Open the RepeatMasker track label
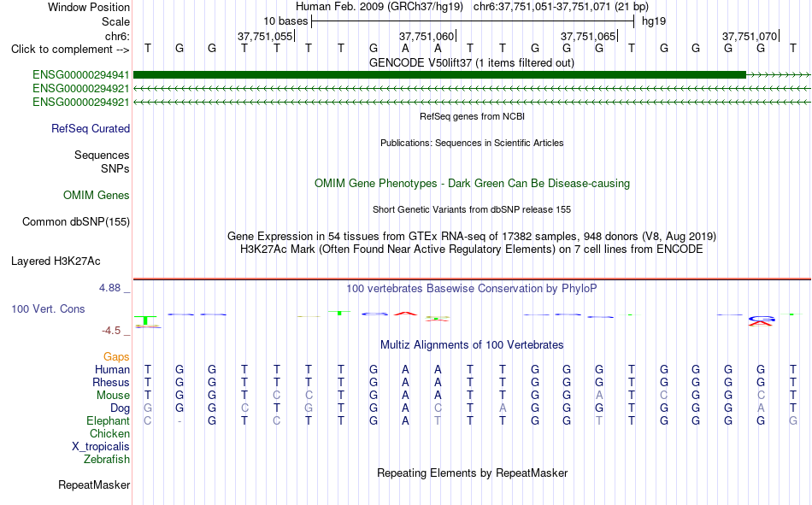This screenshot has width=812, height=505. [x=94, y=484]
